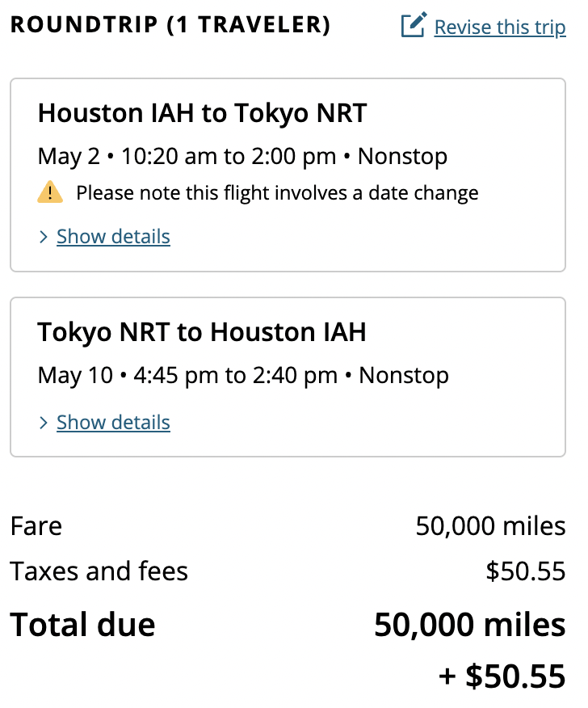
Task: Select the Houston IAH to Tokyo NRT heading
Action: 202,113
